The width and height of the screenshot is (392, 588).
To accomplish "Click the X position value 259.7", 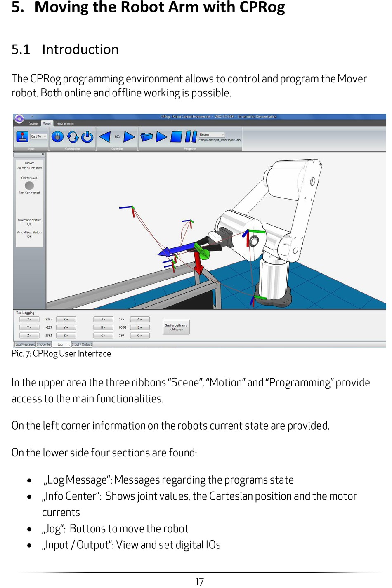I will point(49,320).
